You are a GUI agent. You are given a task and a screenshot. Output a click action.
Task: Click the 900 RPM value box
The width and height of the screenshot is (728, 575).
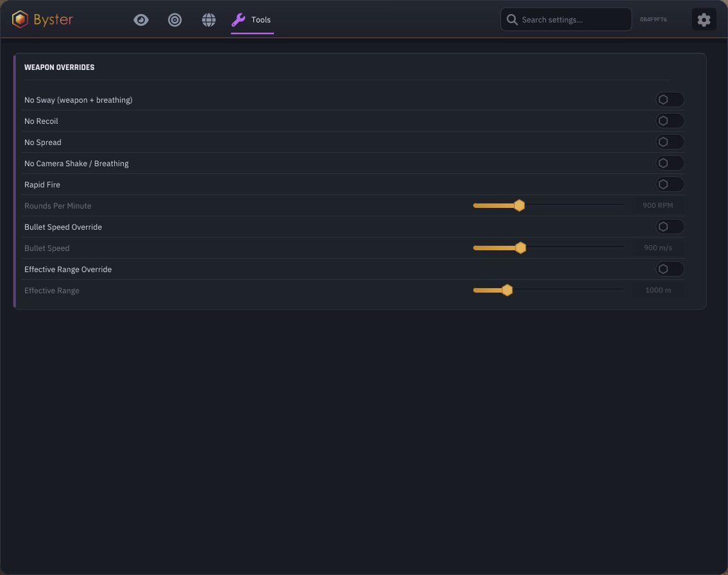click(x=658, y=205)
